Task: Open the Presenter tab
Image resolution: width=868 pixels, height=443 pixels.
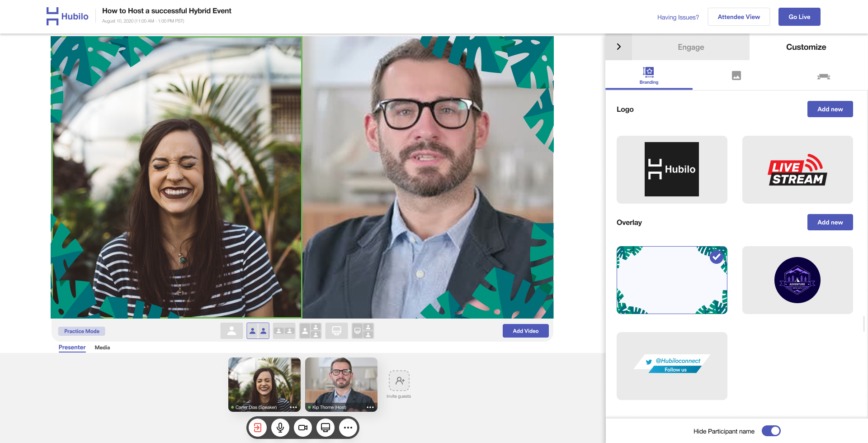Action: click(x=72, y=348)
